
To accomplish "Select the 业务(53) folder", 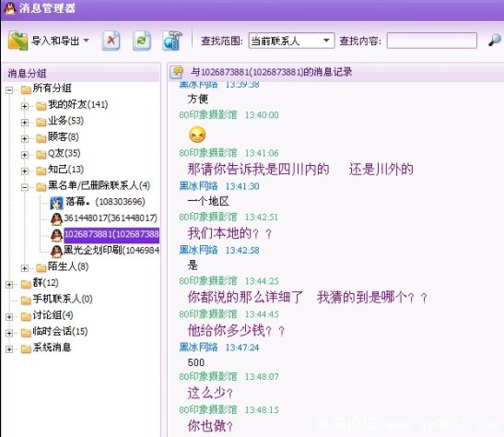I will coord(65,121).
